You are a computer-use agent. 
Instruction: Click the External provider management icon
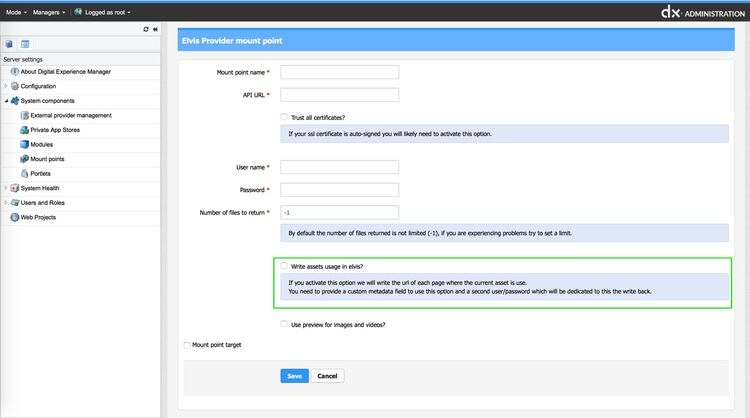tap(24, 115)
